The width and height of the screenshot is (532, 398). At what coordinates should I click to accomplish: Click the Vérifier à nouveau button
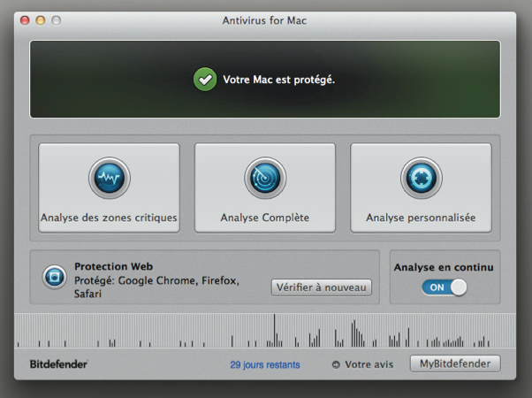pyautogui.click(x=322, y=287)
